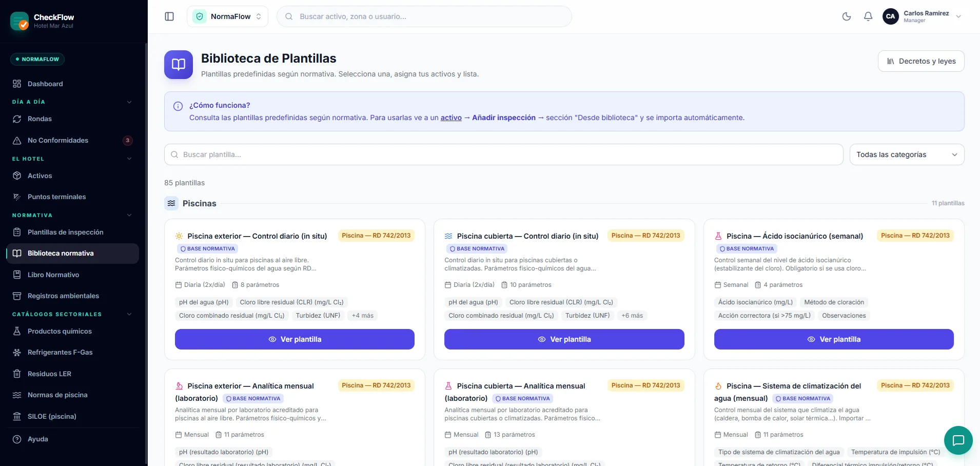Click the Refrigerantes F-Gas snowflake icon

point(17,353)
